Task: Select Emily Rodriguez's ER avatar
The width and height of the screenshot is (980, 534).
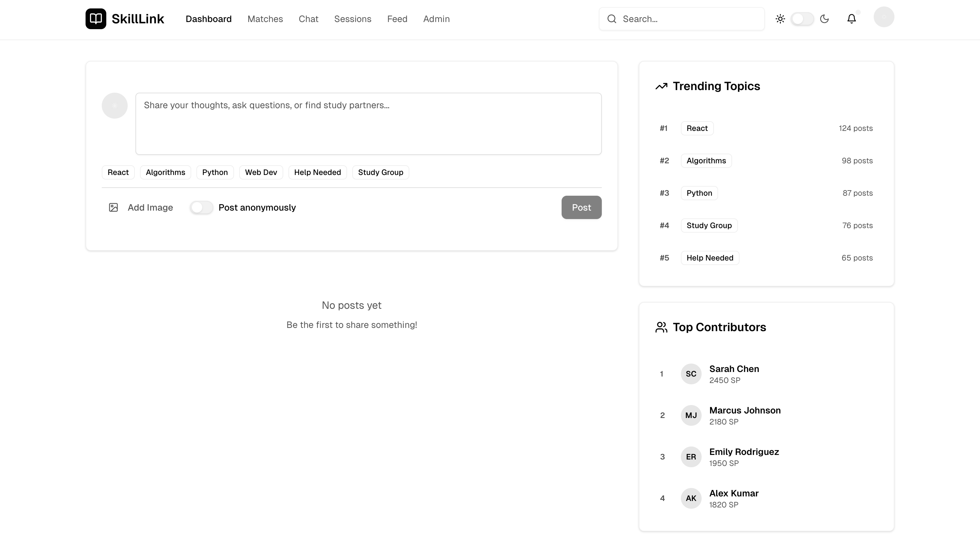Action: click(691, 457)
